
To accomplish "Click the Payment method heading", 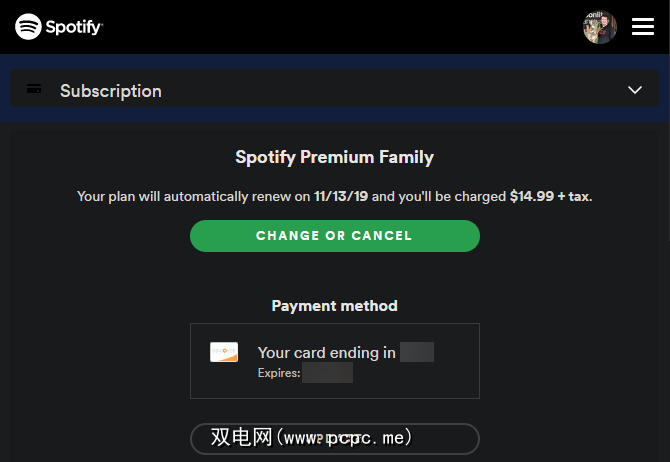I will point(335,306).
